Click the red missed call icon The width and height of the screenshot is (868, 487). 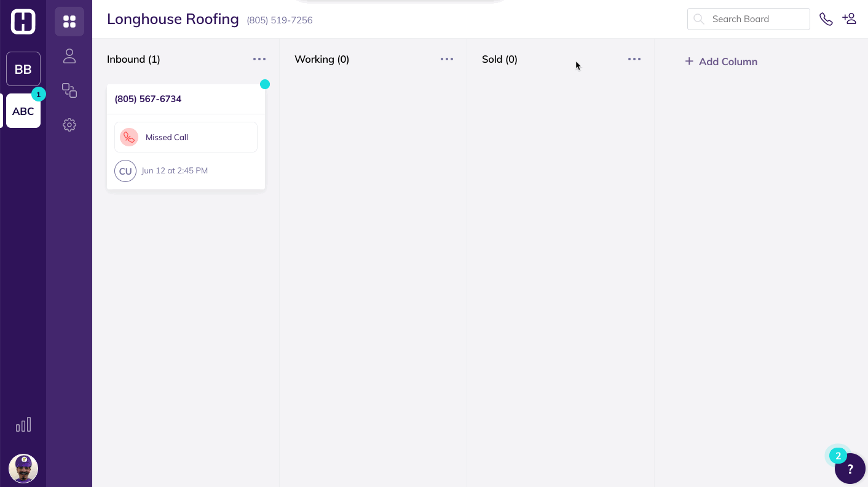(129, 137)
